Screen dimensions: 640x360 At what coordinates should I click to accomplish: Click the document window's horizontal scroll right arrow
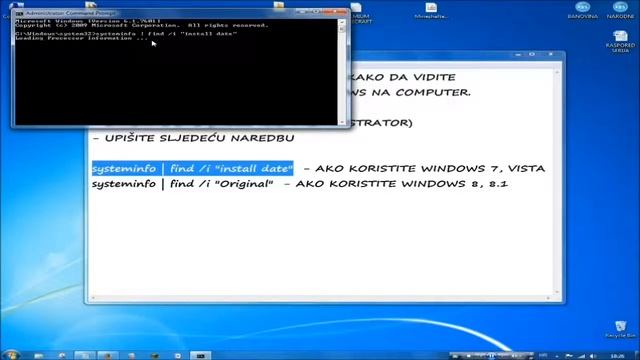click(548, 298)
